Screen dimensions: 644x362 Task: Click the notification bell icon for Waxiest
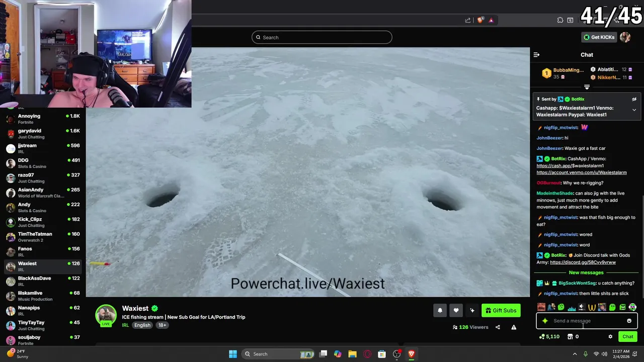440,310
